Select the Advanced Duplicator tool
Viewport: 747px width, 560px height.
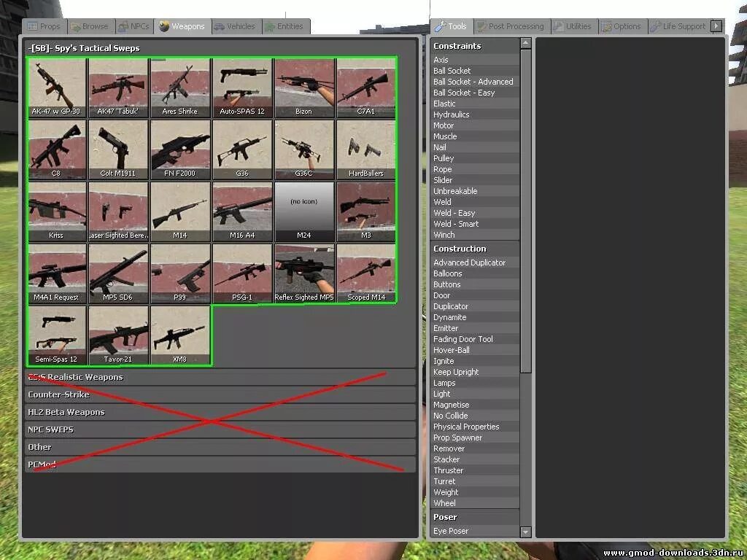coord(475,262)
